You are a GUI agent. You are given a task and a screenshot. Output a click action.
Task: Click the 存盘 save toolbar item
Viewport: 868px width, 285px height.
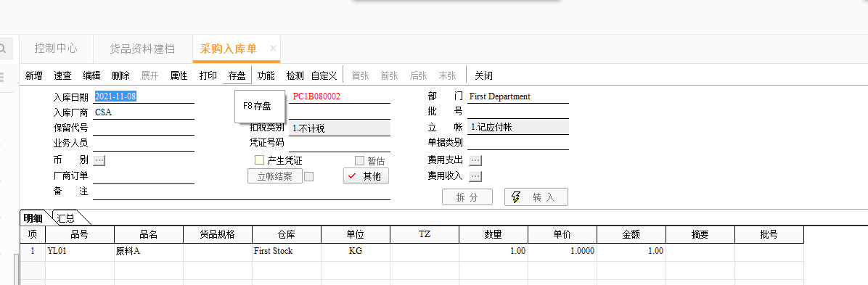click(x=237, y=76)
